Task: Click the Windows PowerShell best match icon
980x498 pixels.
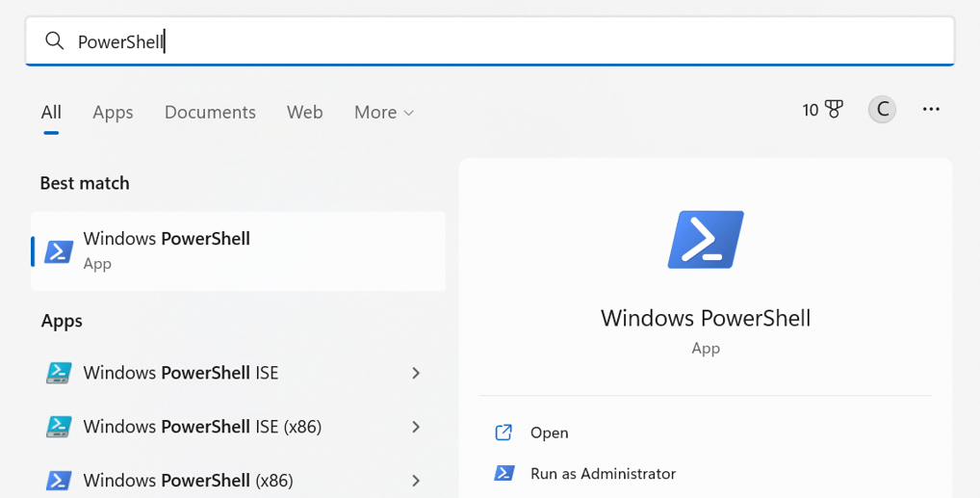Action: tap(59, 251)
